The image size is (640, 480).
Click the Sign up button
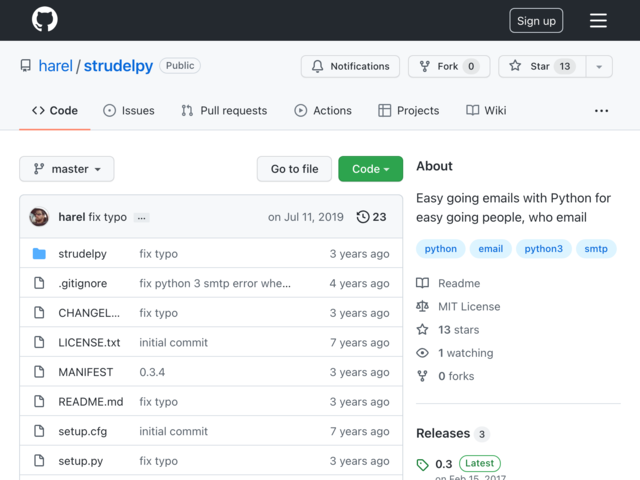click(x=536, y=20)
